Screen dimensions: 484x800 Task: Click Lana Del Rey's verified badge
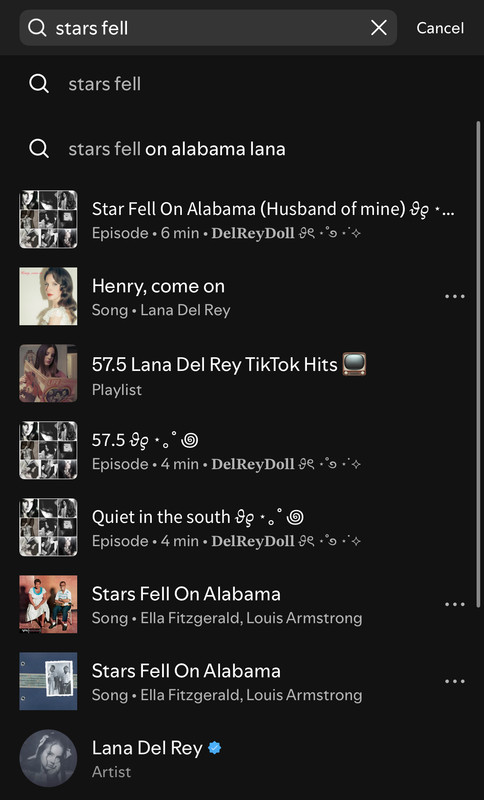point(215,748)
